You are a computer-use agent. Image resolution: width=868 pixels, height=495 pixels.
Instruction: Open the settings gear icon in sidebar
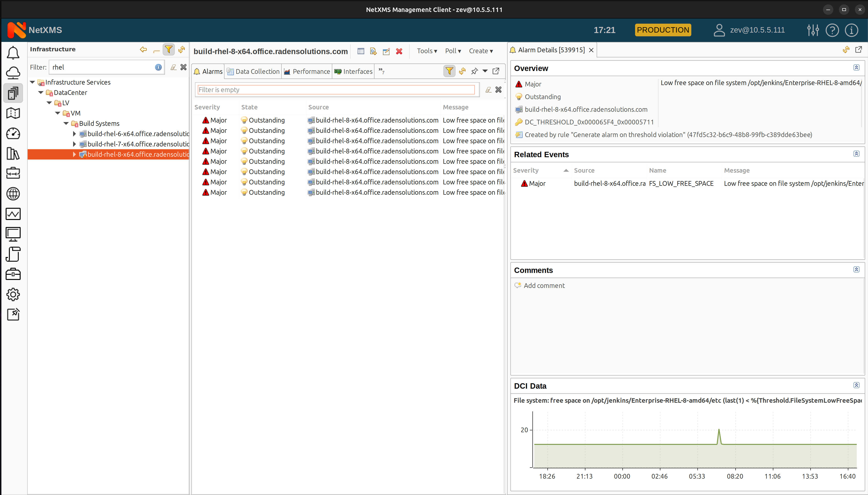point(13,294)
